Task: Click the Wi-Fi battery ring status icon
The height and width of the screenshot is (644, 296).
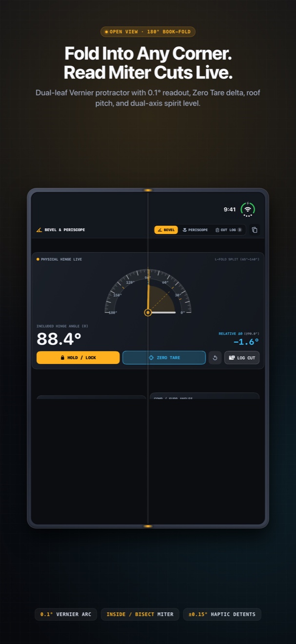Action: (248, 209)
